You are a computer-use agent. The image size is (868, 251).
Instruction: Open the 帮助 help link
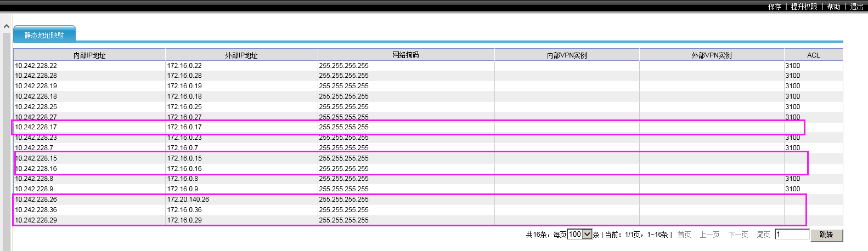tap(833, 7)
